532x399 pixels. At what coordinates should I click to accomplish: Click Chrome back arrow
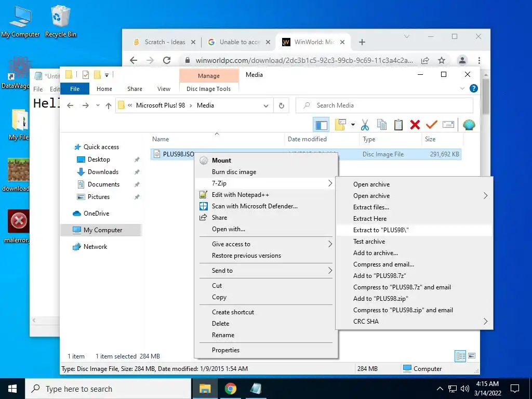pos(134,60)
